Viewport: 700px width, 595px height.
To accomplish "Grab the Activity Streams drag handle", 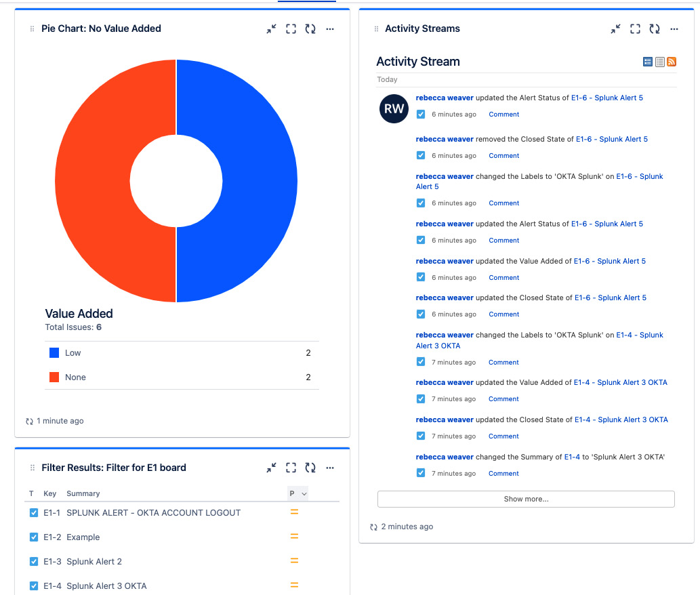I will [x=376, y=29].
